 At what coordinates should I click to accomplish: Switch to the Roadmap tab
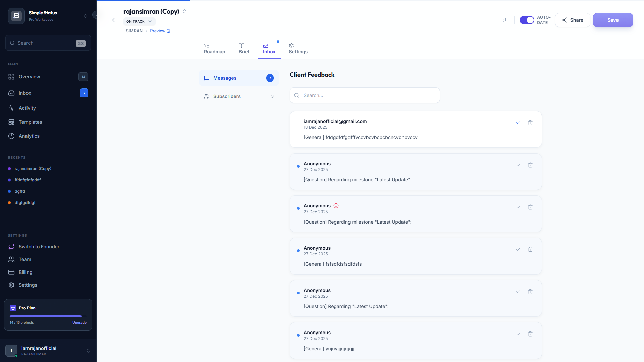(x=214, y=49)
